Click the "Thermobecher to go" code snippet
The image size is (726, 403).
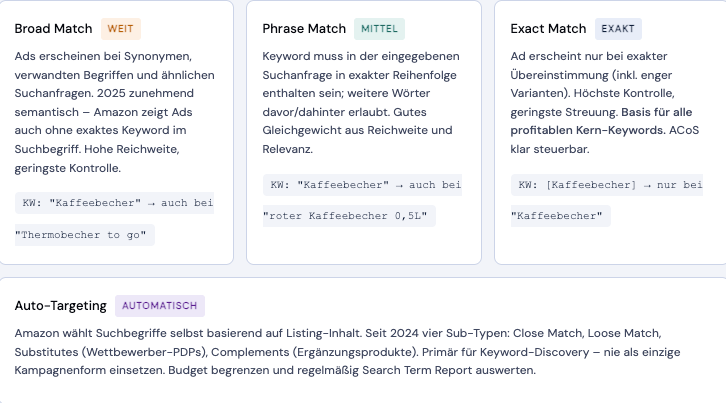(x=84, y=235)
